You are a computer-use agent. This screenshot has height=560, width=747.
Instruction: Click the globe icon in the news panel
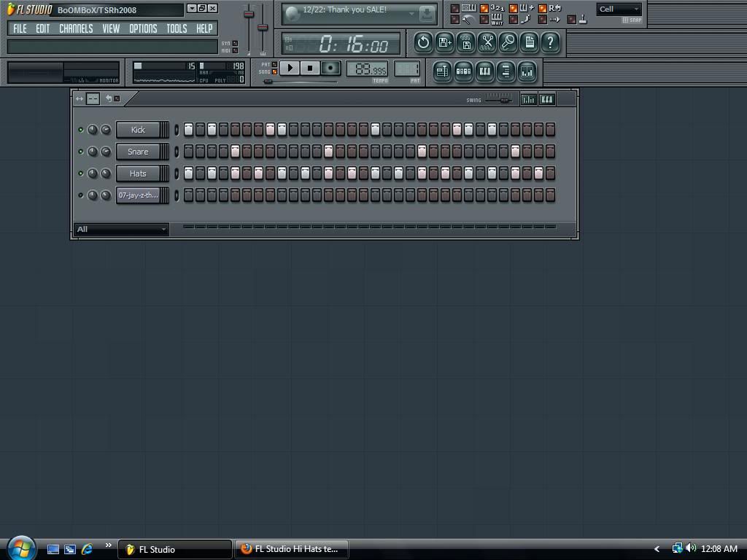point(292,14)
